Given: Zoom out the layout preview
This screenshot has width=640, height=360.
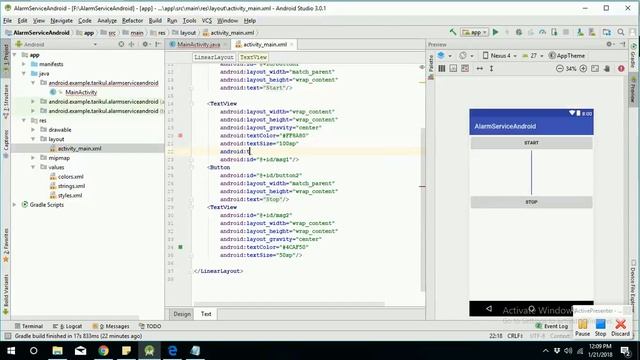Looking at the screenshot, I should click(x=560, y=69).
